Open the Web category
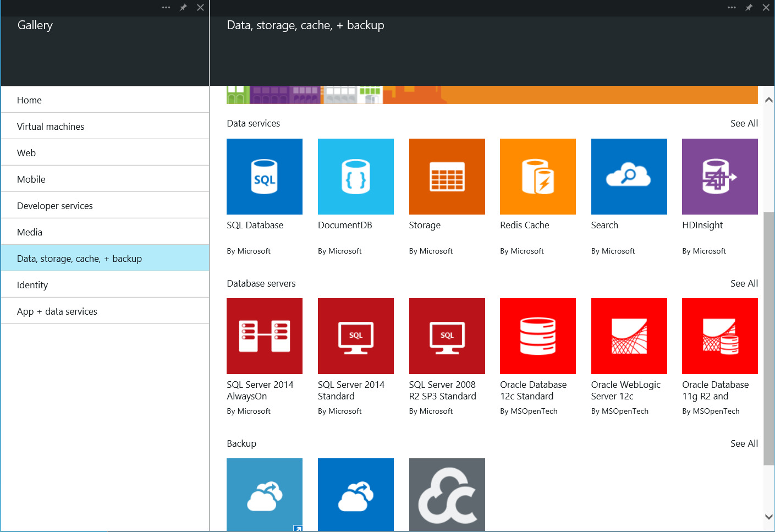This screenshot has width=775, height=532. pyautogui.click(x=105, y=152)
